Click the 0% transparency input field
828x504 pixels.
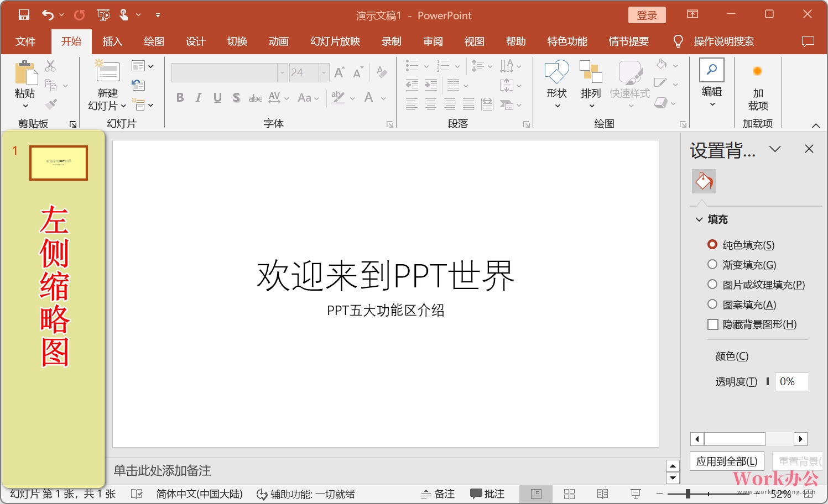click(x=791, y=382)
